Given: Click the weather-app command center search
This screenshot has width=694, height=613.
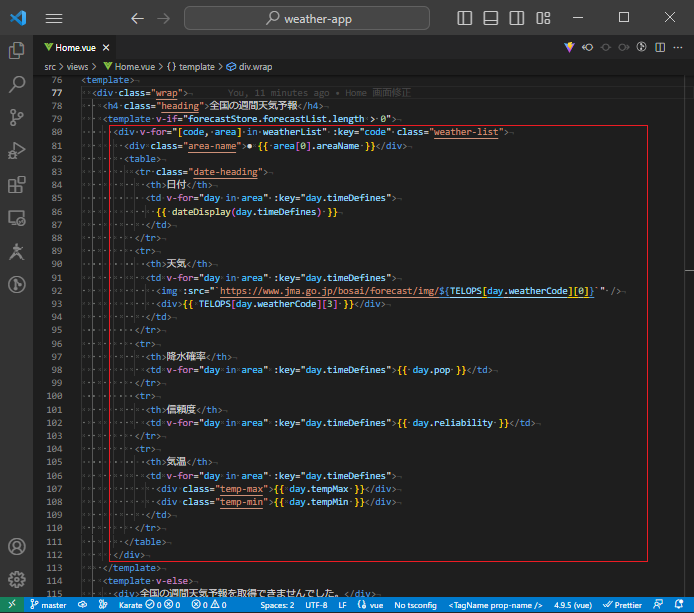Looking at the screenshot, I should (307, 18).
